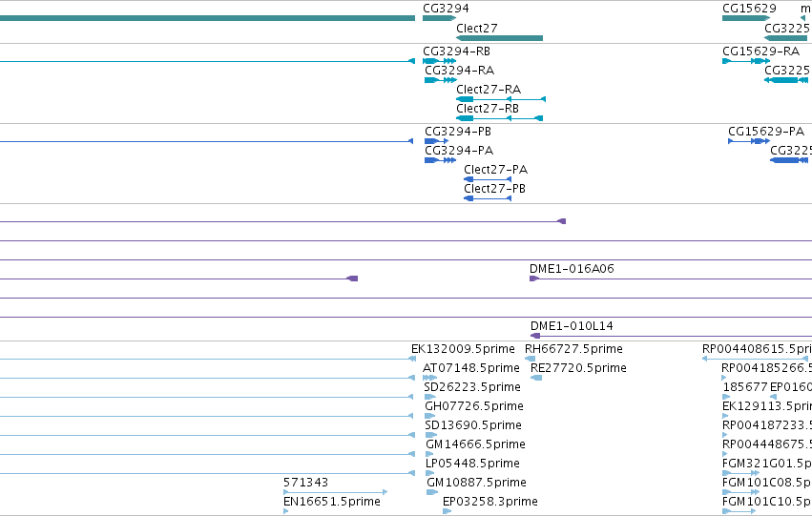Viewport: 812px width, 516px height.
Task: Click the CG15629-PA protein glyph
Action: (x=749, y=141)
